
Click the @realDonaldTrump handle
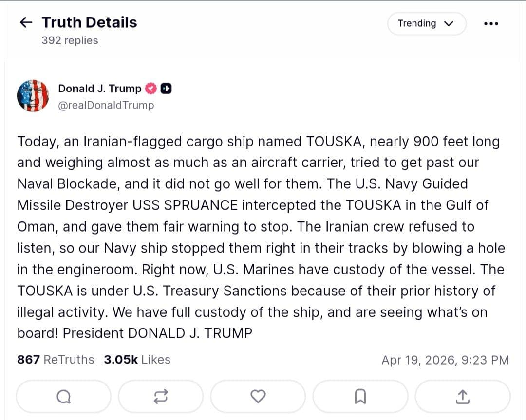(x=105, y=105)
